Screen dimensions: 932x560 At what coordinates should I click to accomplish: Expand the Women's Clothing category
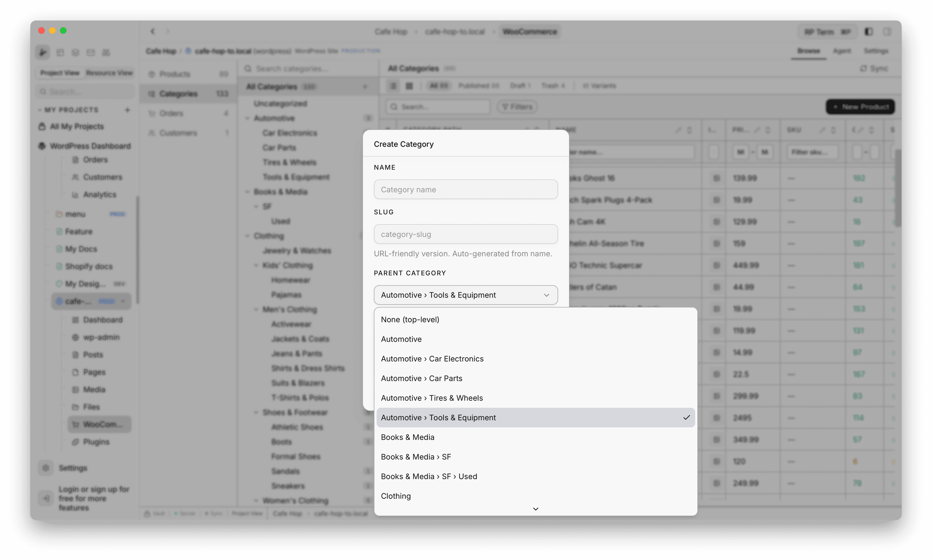pos(257,500)
